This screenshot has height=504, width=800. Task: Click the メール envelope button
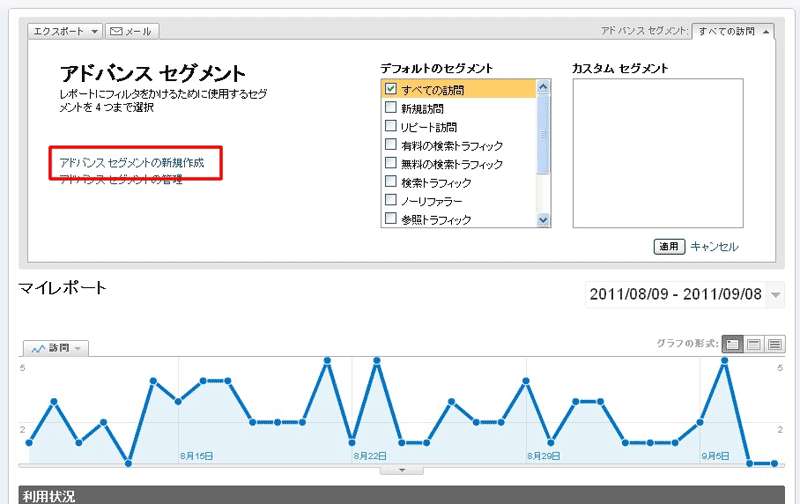[x=131, y=31]
